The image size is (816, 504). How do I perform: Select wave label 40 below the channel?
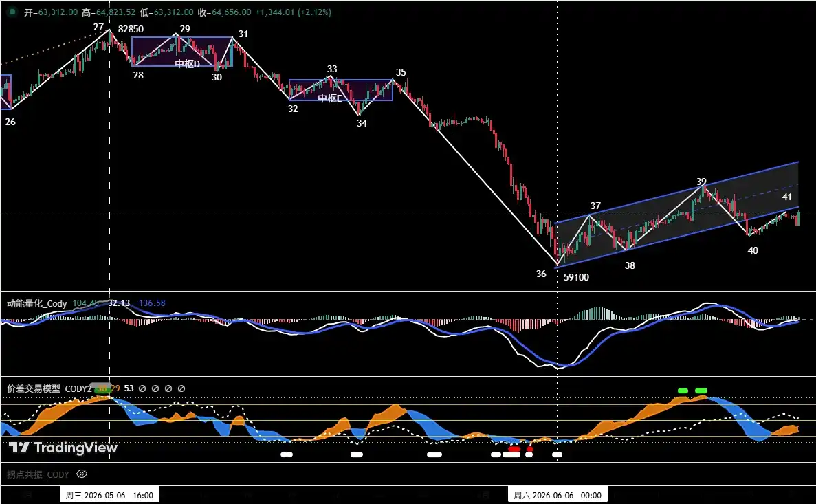pos(753,250)
